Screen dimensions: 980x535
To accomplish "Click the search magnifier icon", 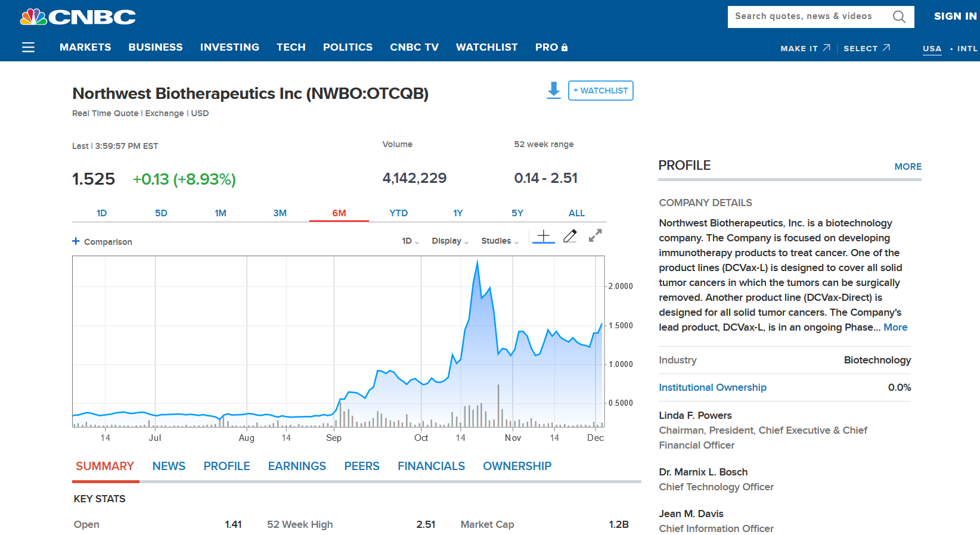I will tap(899, 17).
